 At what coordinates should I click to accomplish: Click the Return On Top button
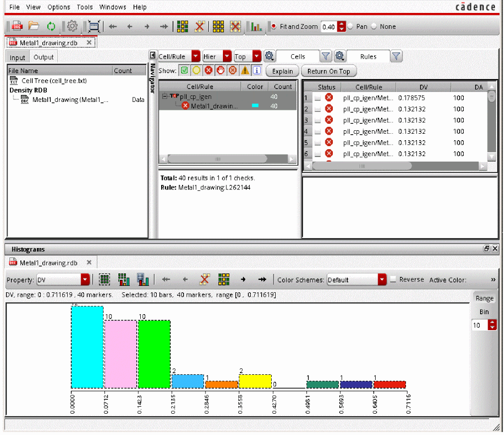(x=328, y=71)
